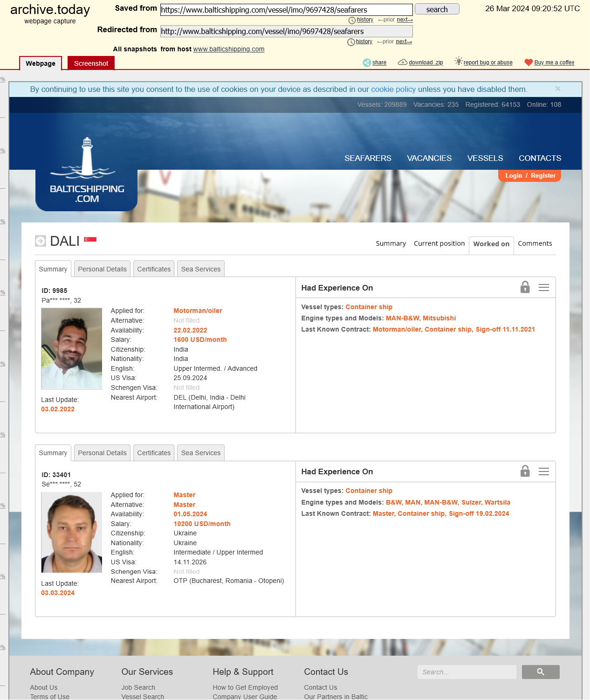Open the Contact Us footer link
Screen dimensions: 590x700
coord(321,687)
